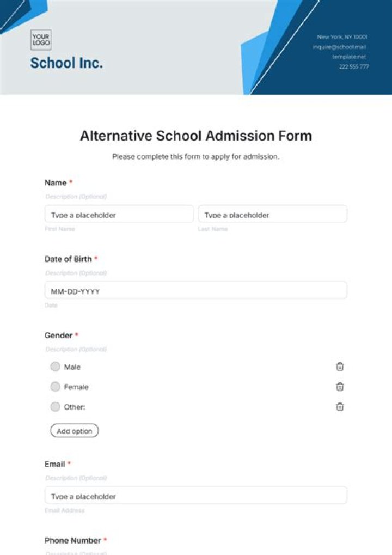Open the inquire@school.mail email link
The height and width of the screenshot is (555, 392).
(x=339, y=47)
